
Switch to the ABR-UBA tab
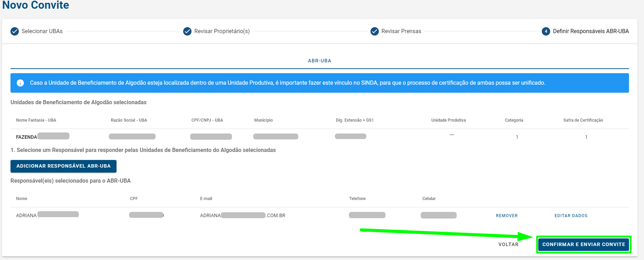pyautogui.click(x=319, y=61)
